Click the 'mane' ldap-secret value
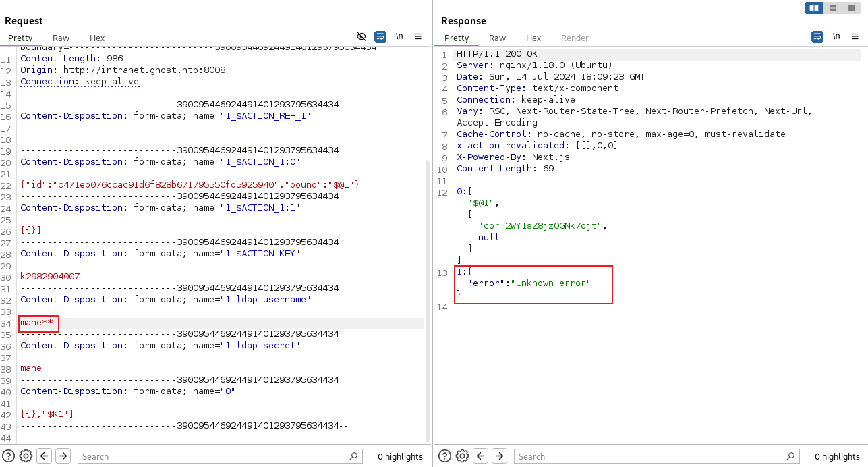This screenshot has height=467, width=868. click(31, 368)
